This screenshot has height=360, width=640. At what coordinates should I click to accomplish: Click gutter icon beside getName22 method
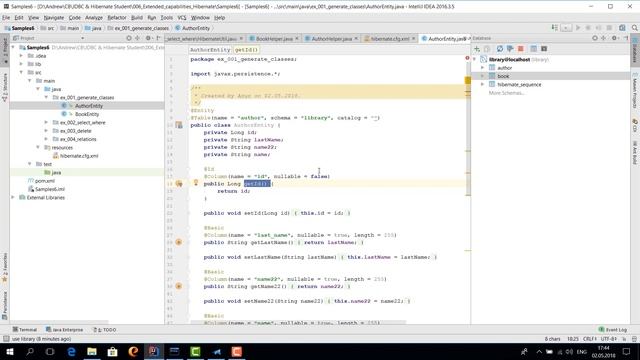click(x=179, y=287)
